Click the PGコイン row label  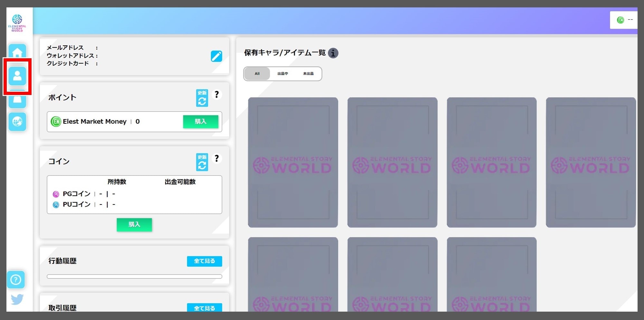[x=77, y=194]
